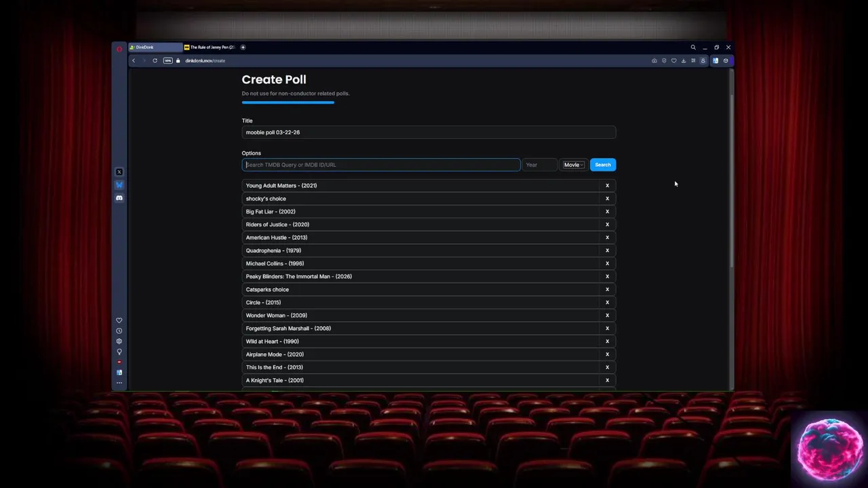
Task: Remove Airplane Mode option
Action: click(x=608, y=354)
